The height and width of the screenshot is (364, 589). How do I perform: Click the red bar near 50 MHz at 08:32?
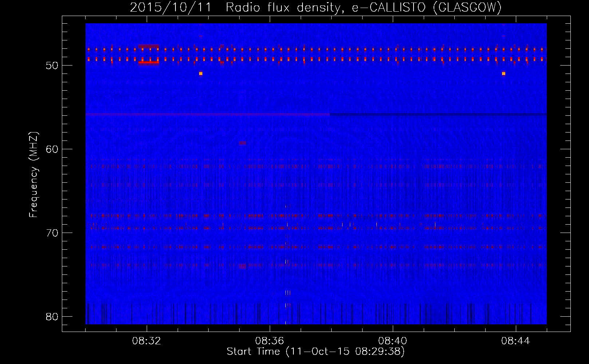(x=149, y=63)
